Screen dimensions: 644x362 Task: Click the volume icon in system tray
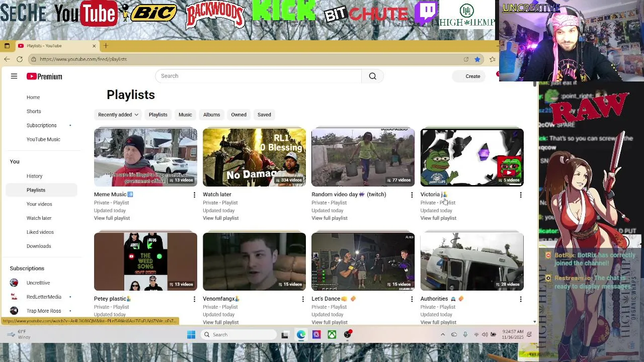(485, 335)
